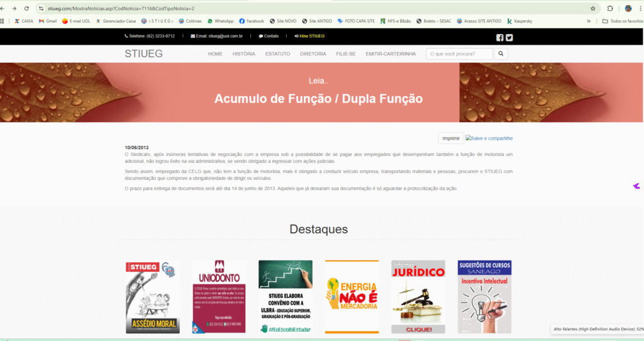Open the Informes Jurídico highlight thumbnail
This screenshot has width=644, height=341.
418,296
